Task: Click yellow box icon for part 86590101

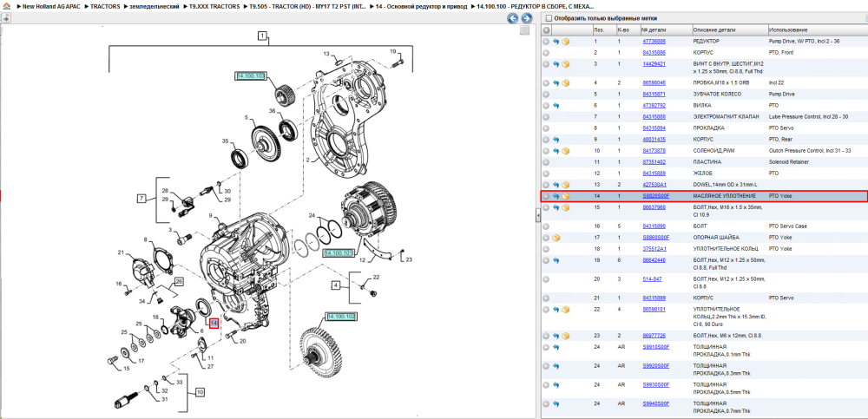Action: click(566, 309)
